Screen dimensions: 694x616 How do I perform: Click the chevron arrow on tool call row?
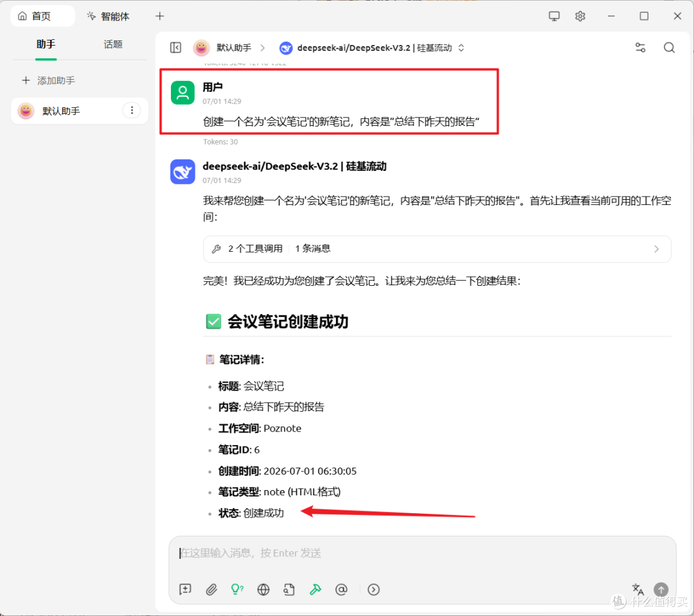point(656,249)
